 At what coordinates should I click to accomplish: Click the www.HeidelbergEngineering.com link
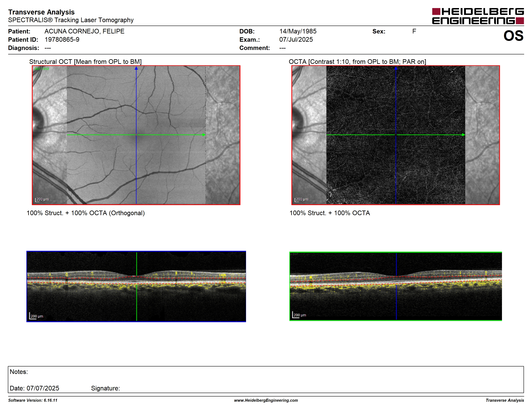tap(266, 400)
